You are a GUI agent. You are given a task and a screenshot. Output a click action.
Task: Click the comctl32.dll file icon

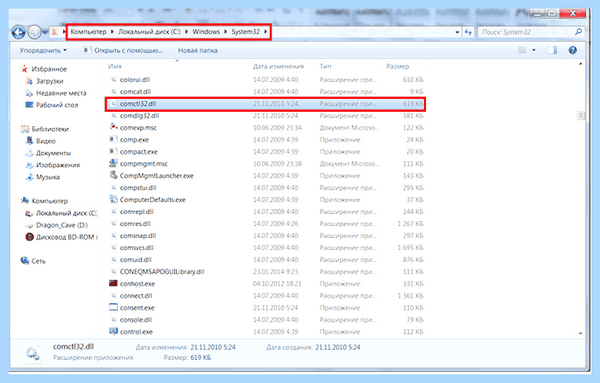point(113,104)
